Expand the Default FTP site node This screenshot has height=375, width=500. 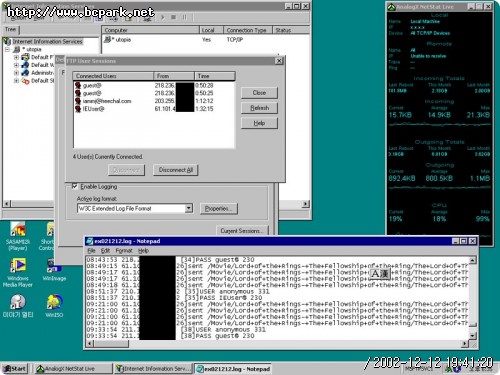coord(16,57)
